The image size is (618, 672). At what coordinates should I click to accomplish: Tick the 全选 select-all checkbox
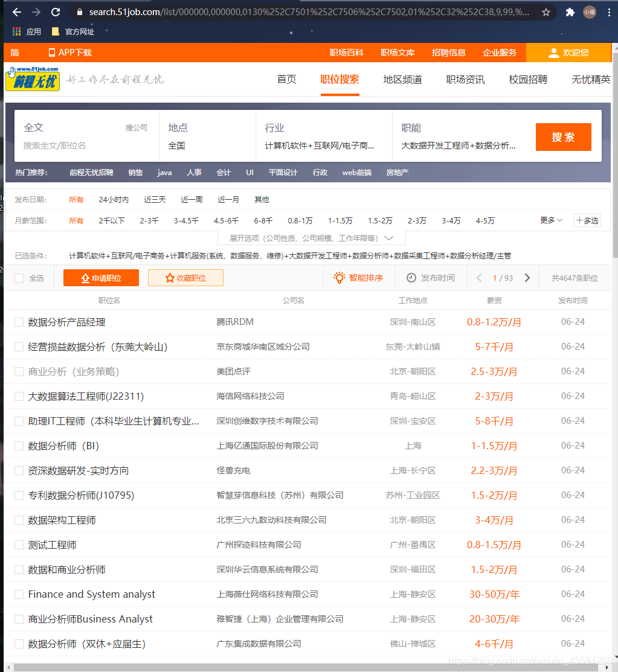(x=19, y=278)
